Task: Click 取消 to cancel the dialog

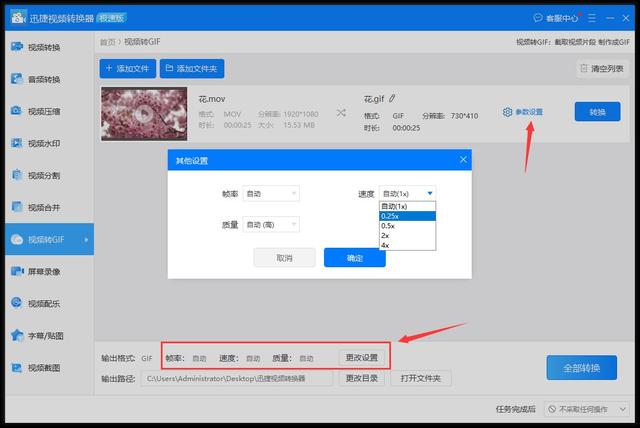Action: [x=284, y=258]
